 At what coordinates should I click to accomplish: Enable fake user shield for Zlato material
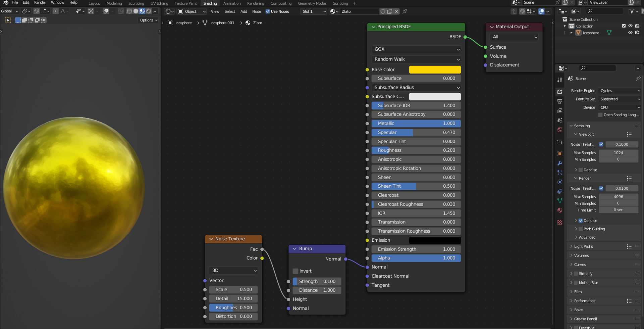[383, 11]
